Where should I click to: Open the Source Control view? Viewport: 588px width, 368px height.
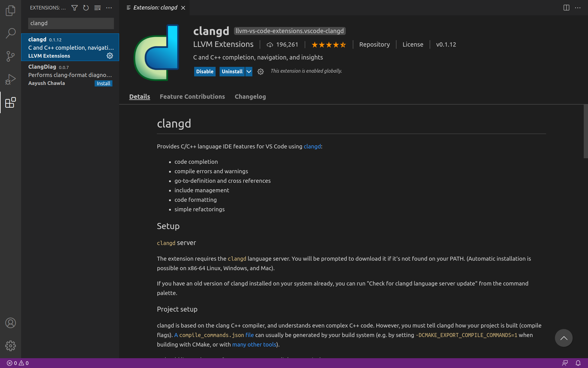click(x=10, y=56)
